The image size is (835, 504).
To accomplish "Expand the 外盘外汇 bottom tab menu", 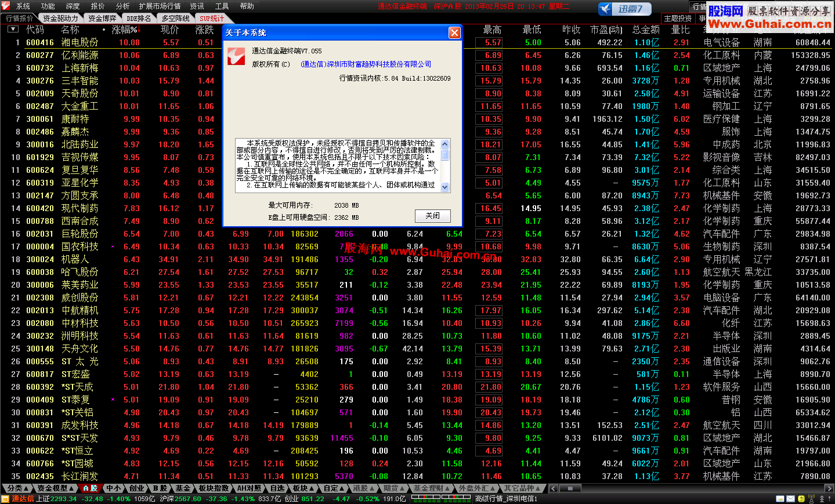I will [x=477, y=488].
